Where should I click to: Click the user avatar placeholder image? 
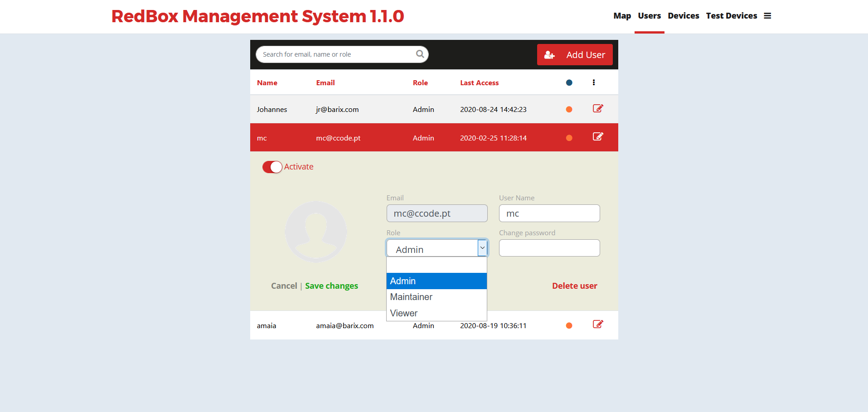(x=316, y=232)
